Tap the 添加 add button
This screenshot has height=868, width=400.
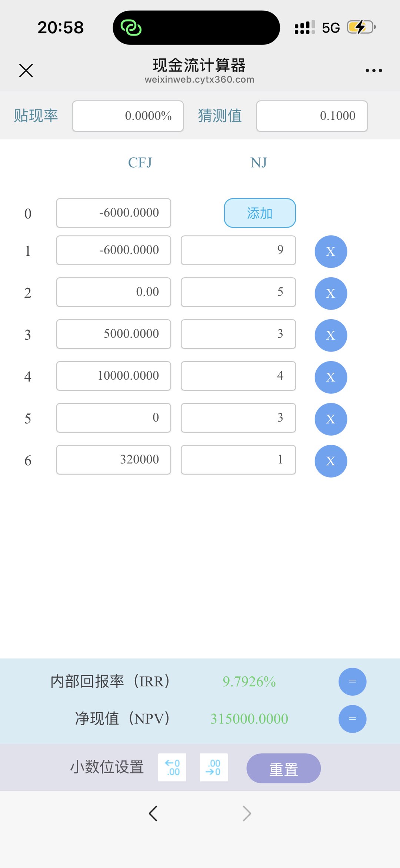click(260, 213)
